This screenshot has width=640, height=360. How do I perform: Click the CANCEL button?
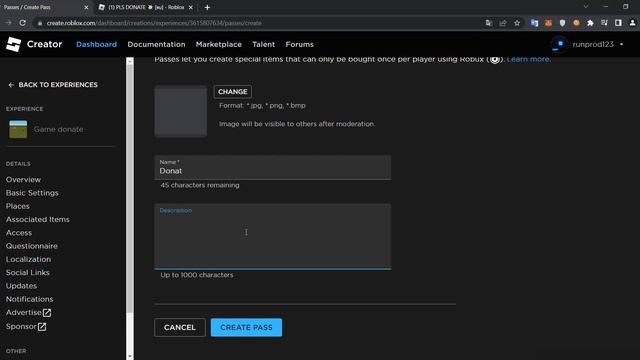click(x=180, y=327)
